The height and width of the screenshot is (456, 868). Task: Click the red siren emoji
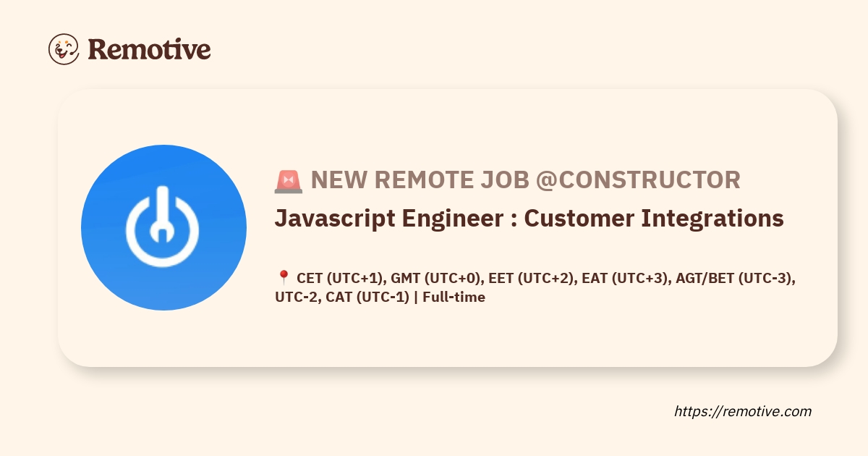click(x=288, y=181)
